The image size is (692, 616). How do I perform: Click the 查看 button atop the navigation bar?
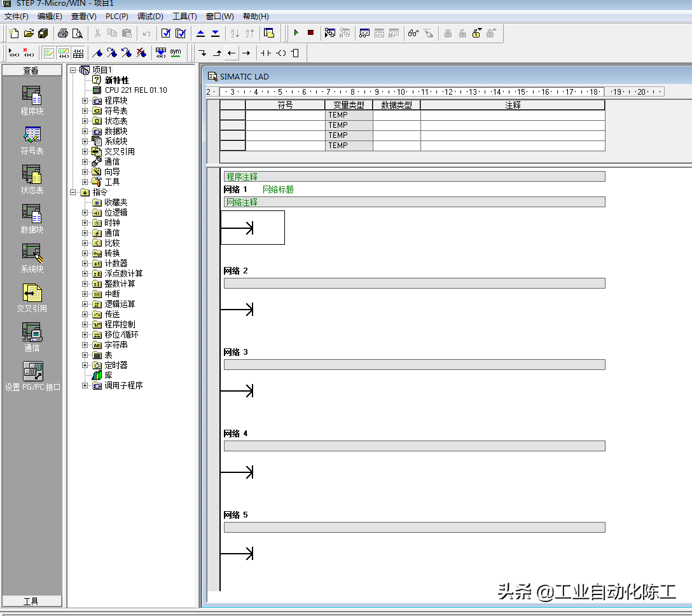pyautogui.click(x=32, y=71)
